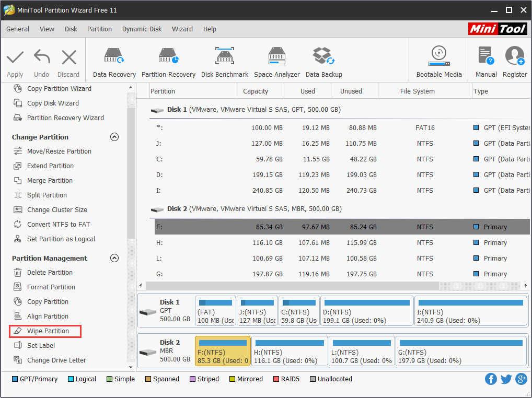The height and width of the screenshot is (398, 532).
Task: Select the H: partition row
Action: tap(342, 242)
